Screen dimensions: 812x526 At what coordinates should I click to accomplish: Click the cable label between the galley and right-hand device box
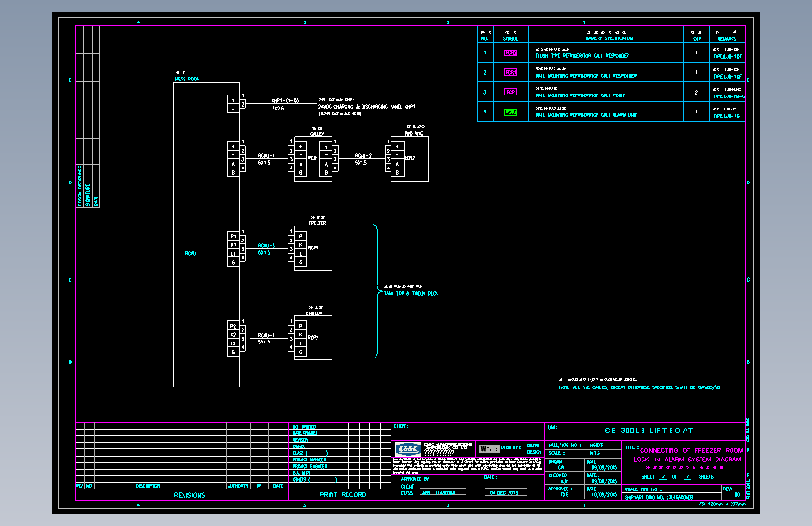point(363,155)
